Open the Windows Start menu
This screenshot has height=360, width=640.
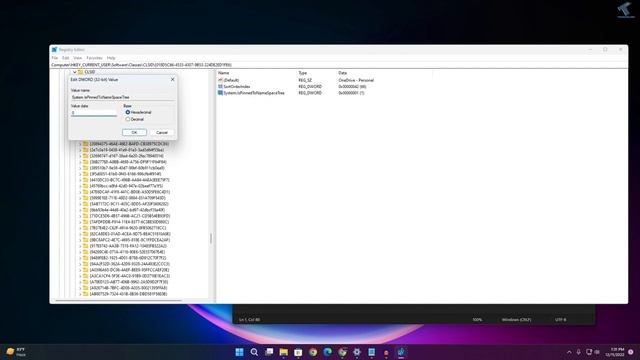pyautogui.click(x=240, y=352)
